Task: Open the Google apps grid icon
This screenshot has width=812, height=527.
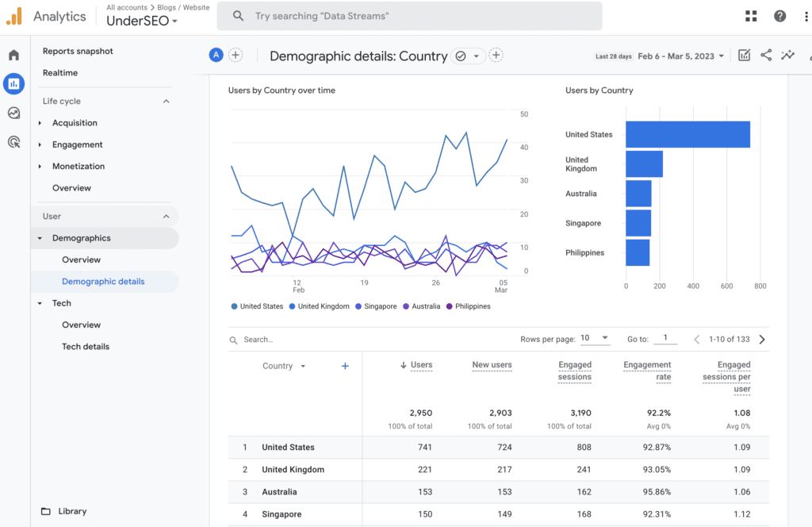Action: (751, 16)
